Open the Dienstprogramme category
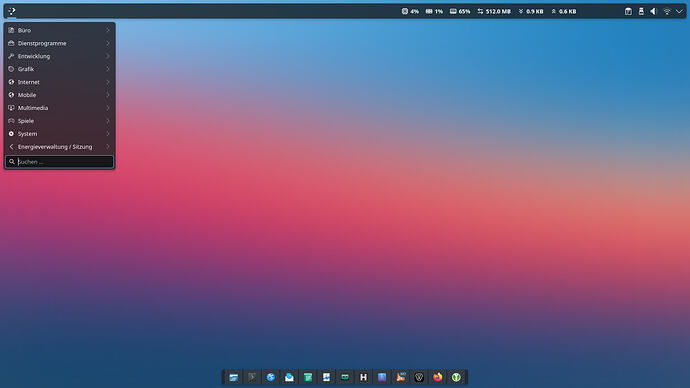 59,43
